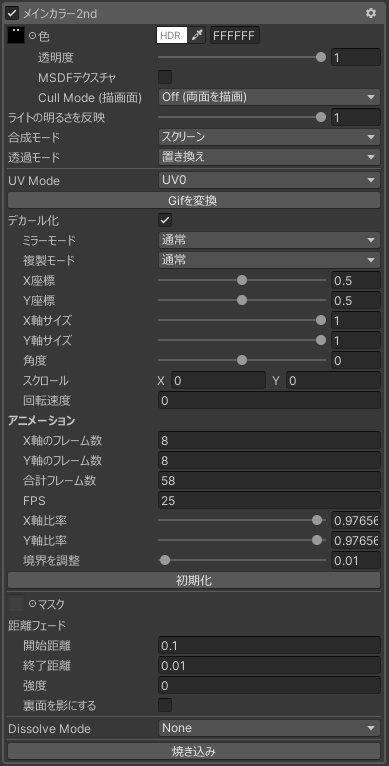Open the 合成モード dropdown
Image resolution: width=389 pixels, height=766 pixels.
[x=269, y=137]
